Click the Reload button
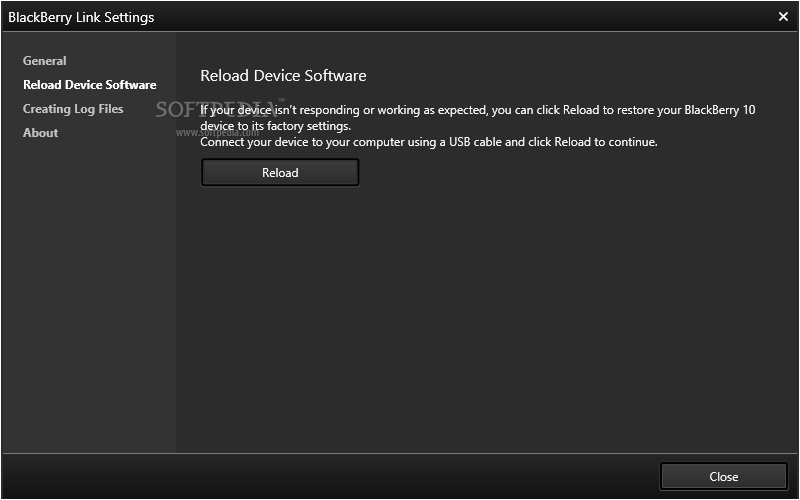Screen dimensions: 800x500 (x=280, y=172)
